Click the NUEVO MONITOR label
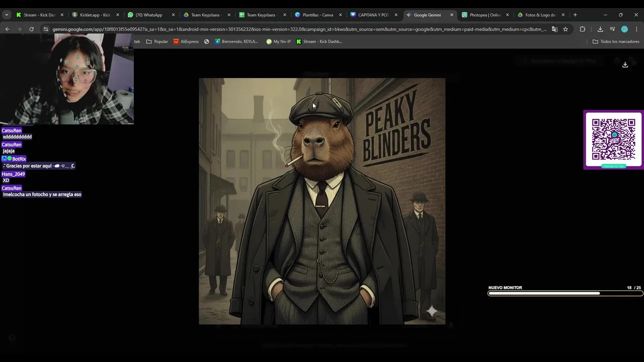This screenshot has height=362, width=644. [505, 288]
